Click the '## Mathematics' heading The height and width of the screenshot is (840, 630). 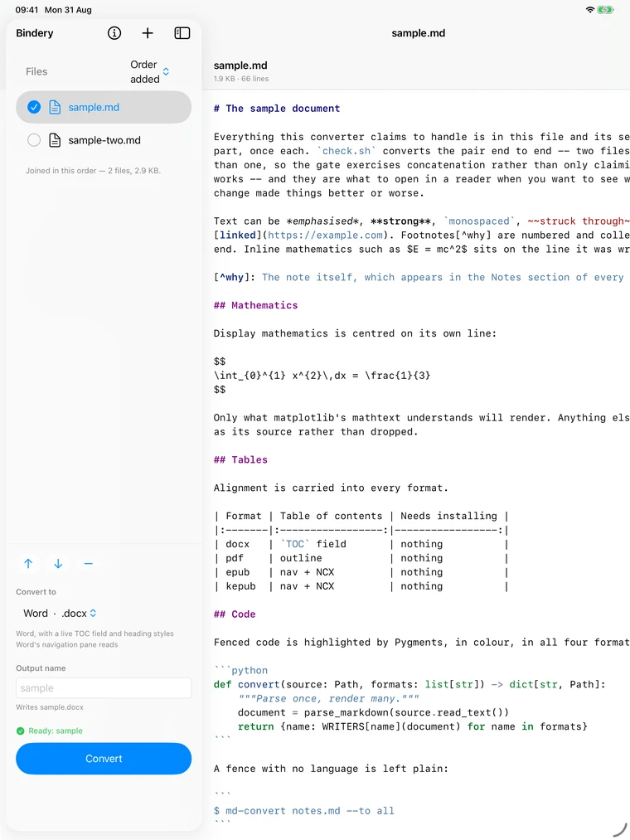pos(255,305)
